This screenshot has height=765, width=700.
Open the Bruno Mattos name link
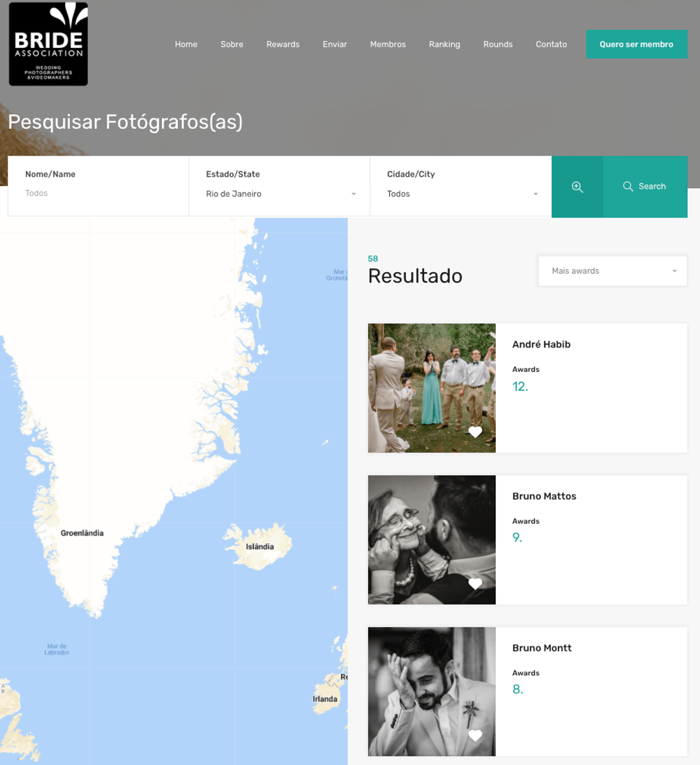click(x=544, y=496)
